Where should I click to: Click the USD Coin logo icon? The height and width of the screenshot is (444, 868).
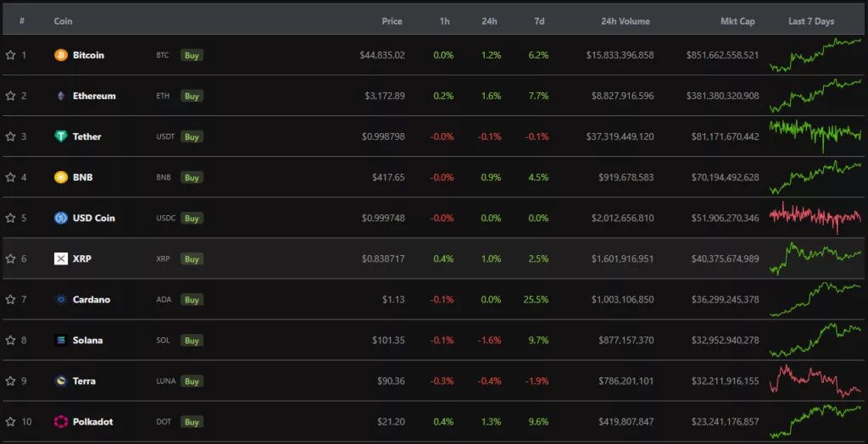(x=60, y=218)
